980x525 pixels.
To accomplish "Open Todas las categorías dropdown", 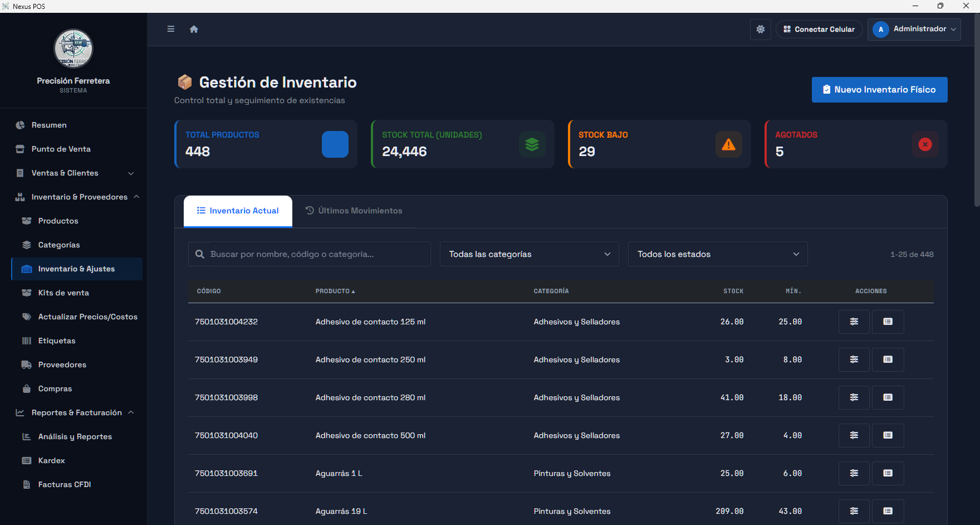I will click(x=530, y=254).
